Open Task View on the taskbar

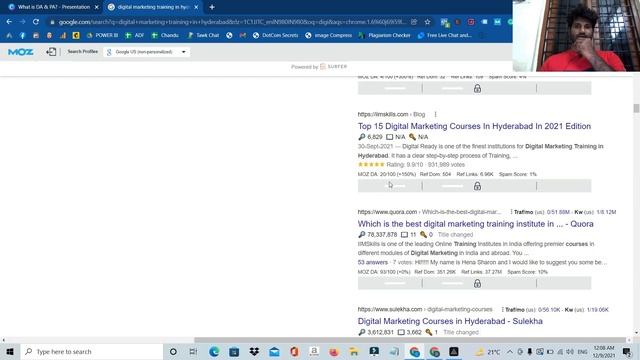(193, 351)
